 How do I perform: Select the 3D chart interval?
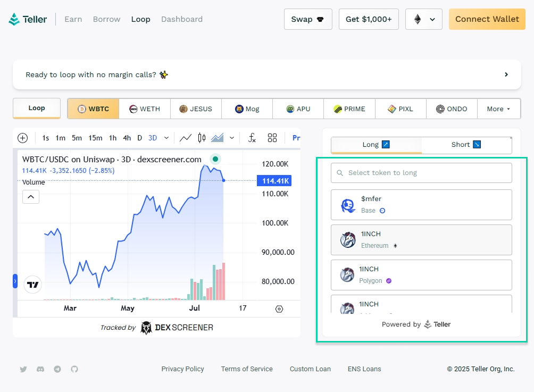(153, 138)
